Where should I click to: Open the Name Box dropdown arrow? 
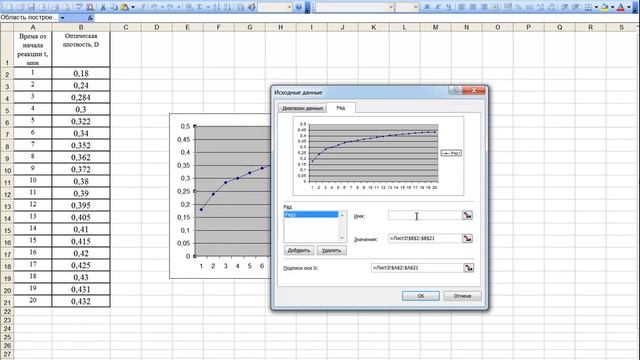point(62,18)
